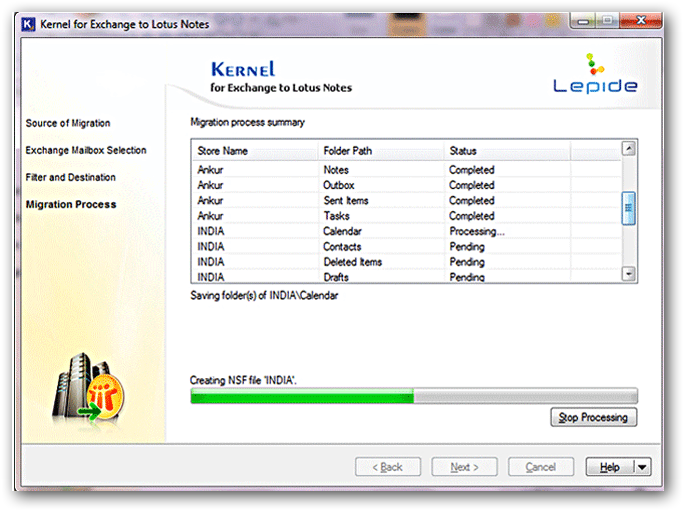Screen dimensions: 684x511
Task: Open the Help button dropdown arrow
Action: (642, 467)
